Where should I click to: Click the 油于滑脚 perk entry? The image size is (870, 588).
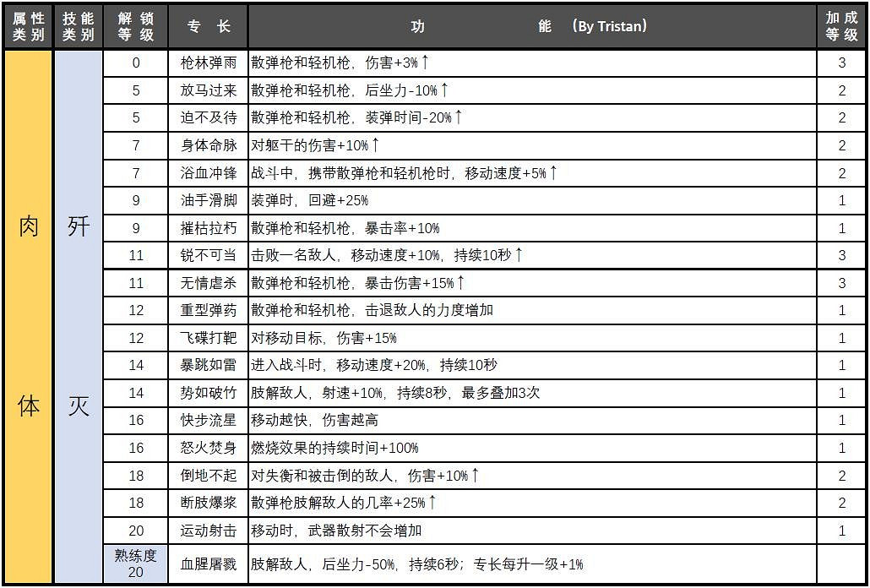point(207,200)
